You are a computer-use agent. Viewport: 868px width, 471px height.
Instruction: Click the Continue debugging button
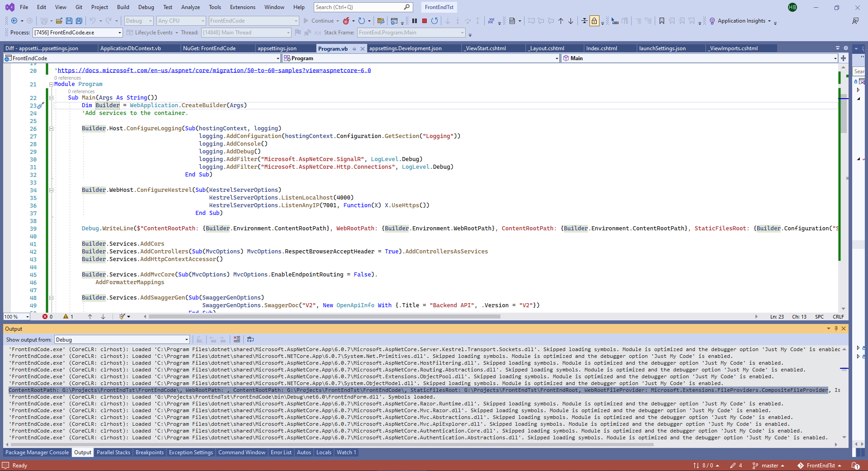[x=319, y=21]
